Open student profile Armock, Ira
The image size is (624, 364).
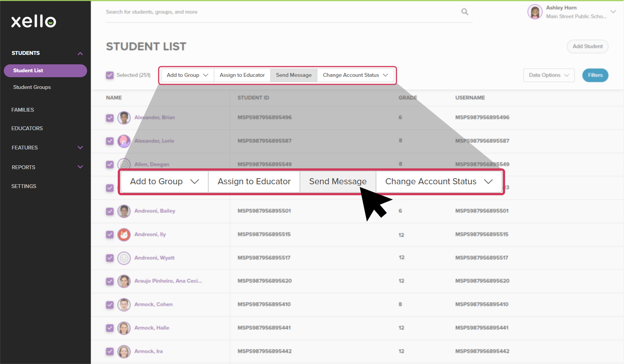[x=148, y=352]
